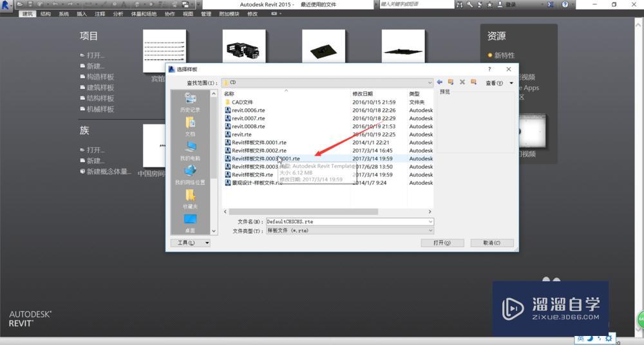Select file Revit样板文件.rte
644x345 pixels.
(249, 174)
